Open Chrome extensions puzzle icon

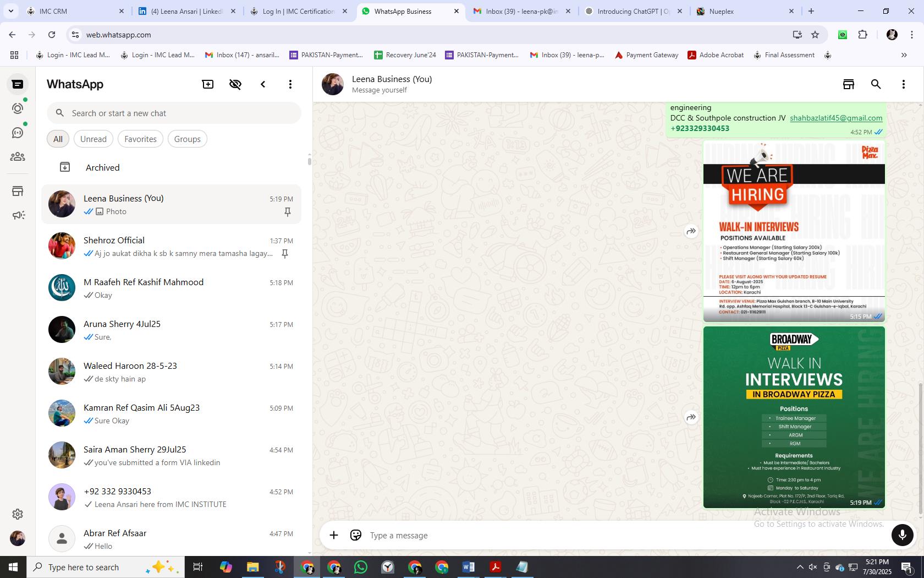tap(862, 35)
